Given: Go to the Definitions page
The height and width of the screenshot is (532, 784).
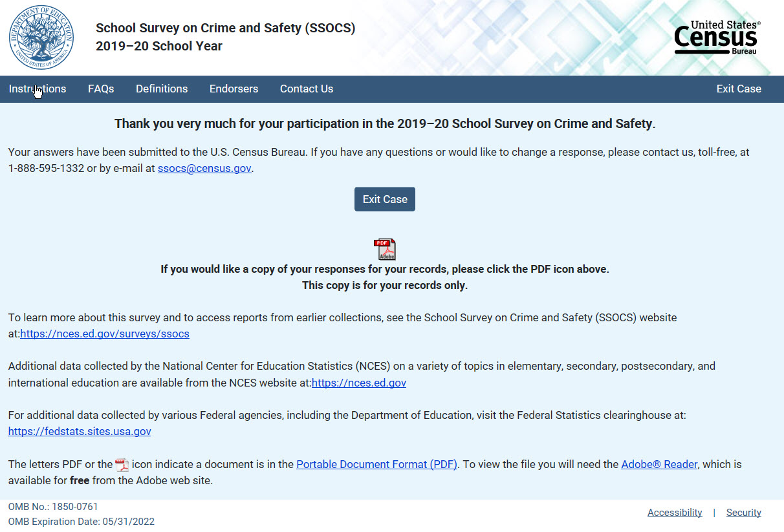Looking at the screenshot, I should point(162,89).
